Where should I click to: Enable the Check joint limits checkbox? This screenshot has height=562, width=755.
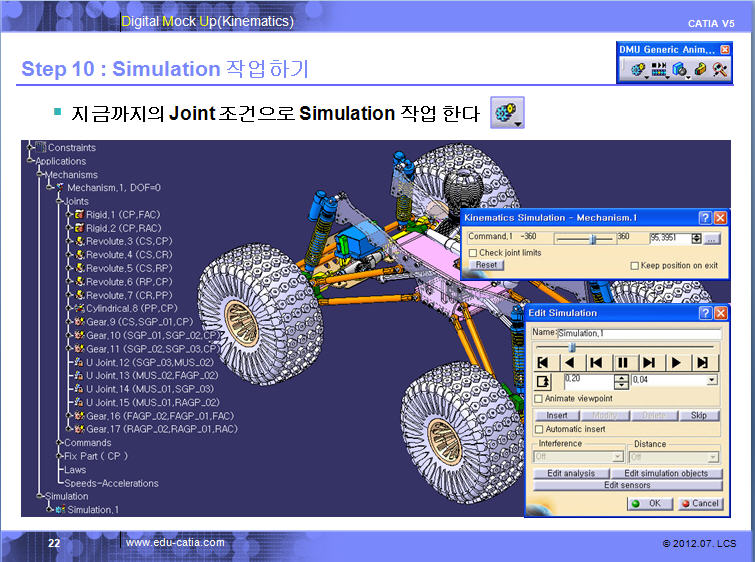click(x=472, y=253)
